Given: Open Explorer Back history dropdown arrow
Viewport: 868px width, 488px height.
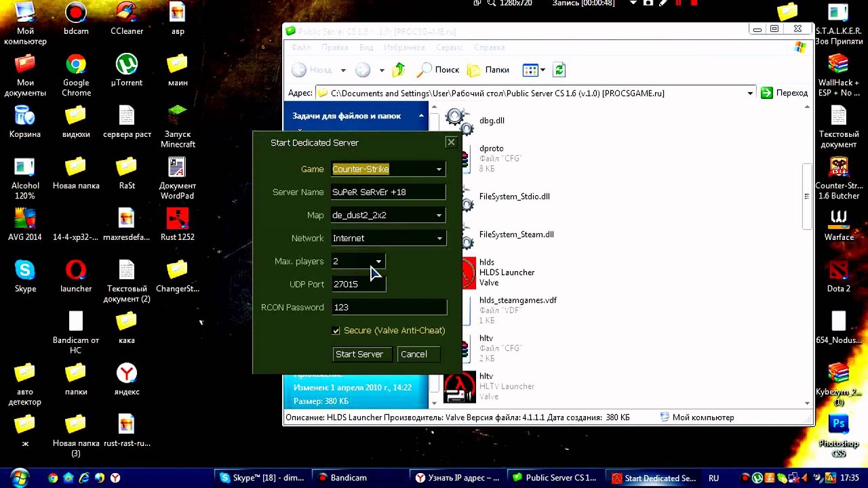Looking at the screenshot, I should tap(343, 70).
